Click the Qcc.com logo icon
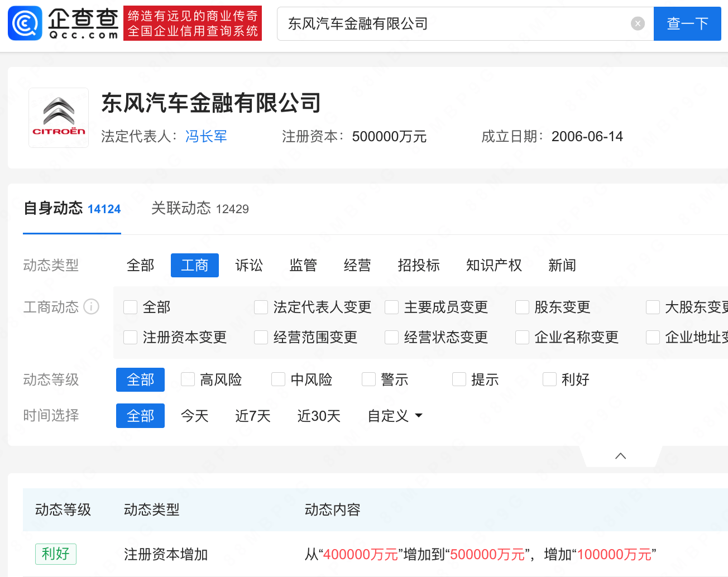The image size is (728, 577). pyautogui.click(x=25, y=23)
